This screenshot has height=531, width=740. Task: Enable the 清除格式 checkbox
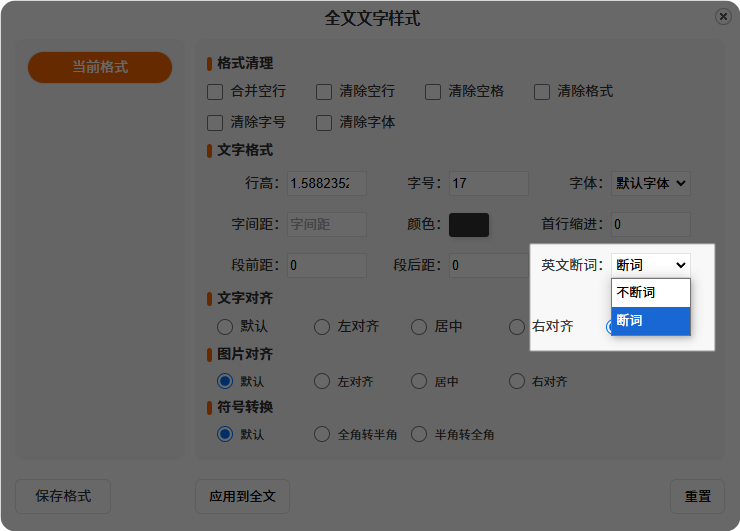click(x=542, y=92)
